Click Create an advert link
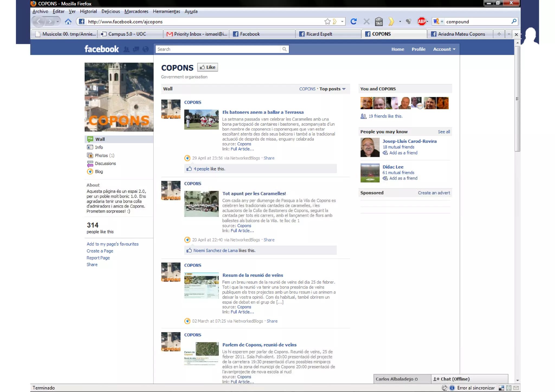The image size is (555, 392). [x=434, y=193]
